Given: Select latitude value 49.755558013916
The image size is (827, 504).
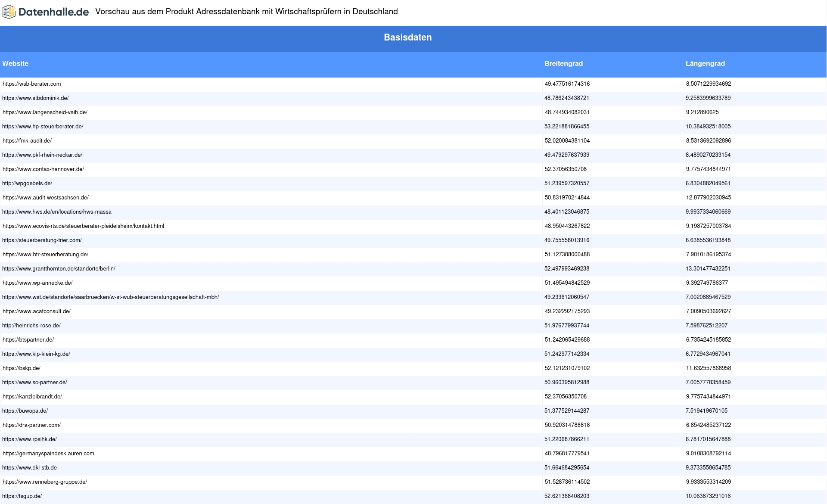Looking at the screenshot, I should (567, 240).
